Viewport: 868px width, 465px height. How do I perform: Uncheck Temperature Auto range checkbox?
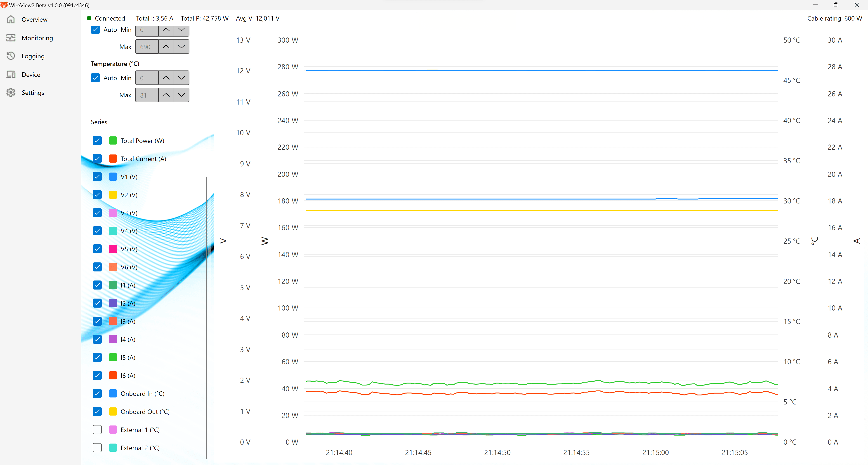click(95, 78)
